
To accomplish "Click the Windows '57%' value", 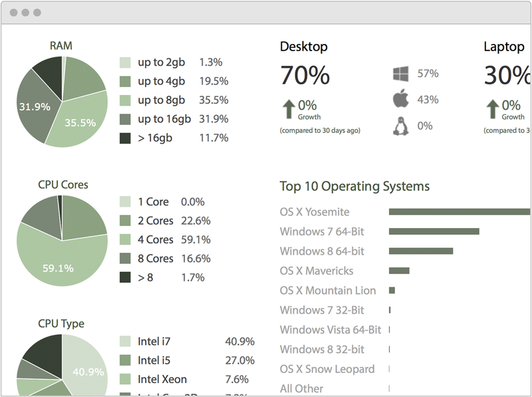I will (x=428, y=74).
